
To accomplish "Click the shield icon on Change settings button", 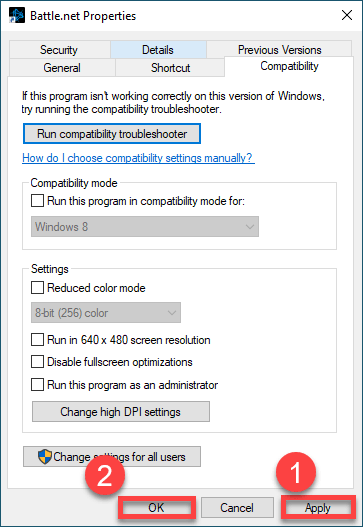I will point(45,456).
